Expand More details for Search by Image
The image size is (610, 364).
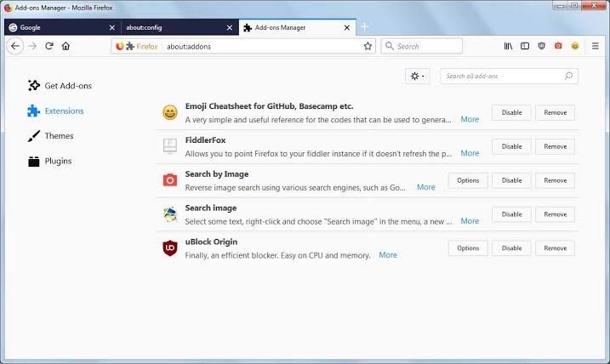(426, 187)
